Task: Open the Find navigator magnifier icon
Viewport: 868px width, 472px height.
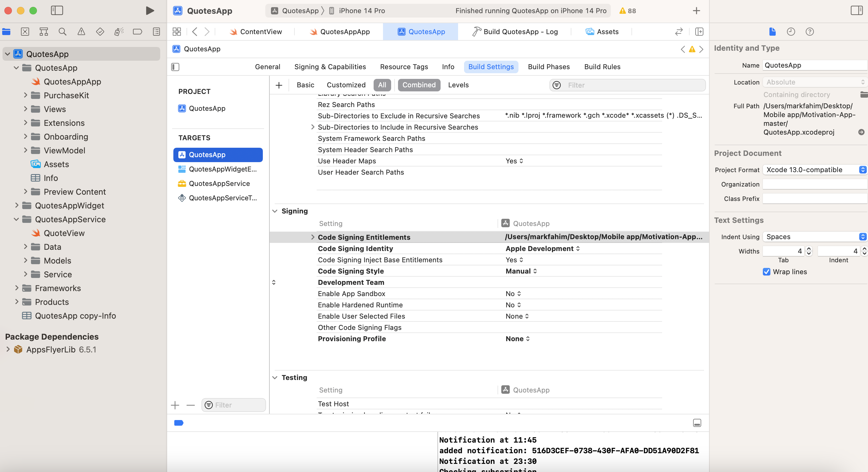Action: pyautogui.click(x=62, y=32)
